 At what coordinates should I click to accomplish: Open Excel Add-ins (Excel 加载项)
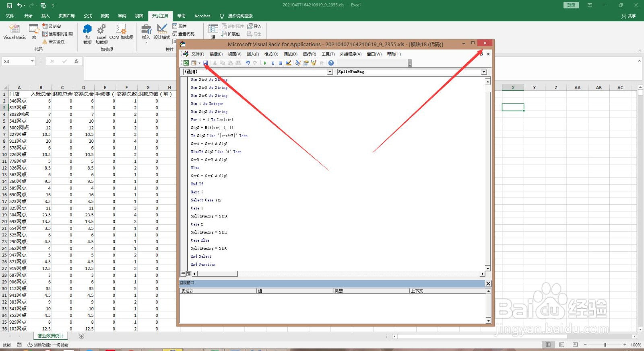point(101,34)
